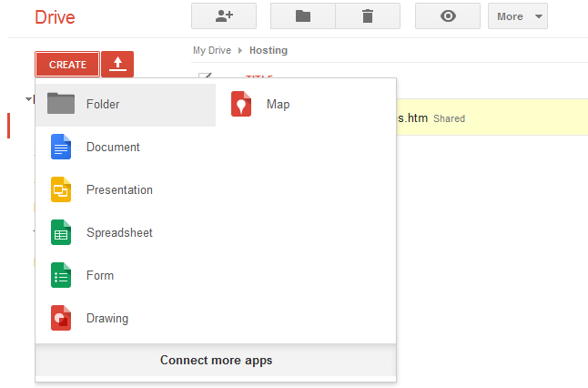This screenshot has height=388, width=588.
Task: Click the yellow Presentation icon
Action: click(x=61, y=189)
